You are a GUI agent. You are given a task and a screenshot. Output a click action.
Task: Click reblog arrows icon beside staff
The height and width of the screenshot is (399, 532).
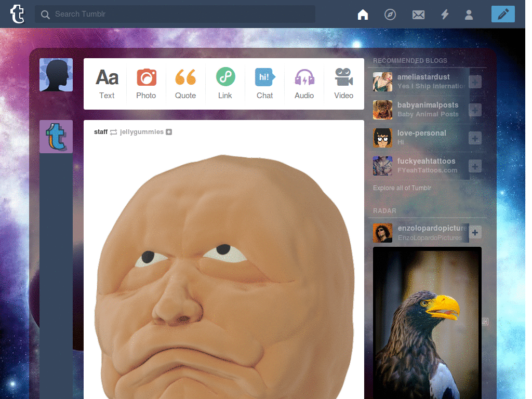(x=114, y=132)
